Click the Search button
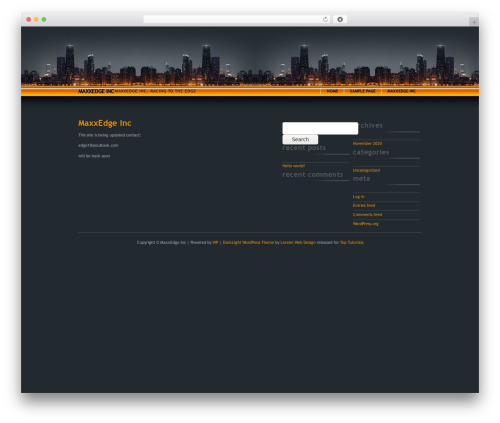Viewport: 500px width, 423px height. [x=300, y=139]
